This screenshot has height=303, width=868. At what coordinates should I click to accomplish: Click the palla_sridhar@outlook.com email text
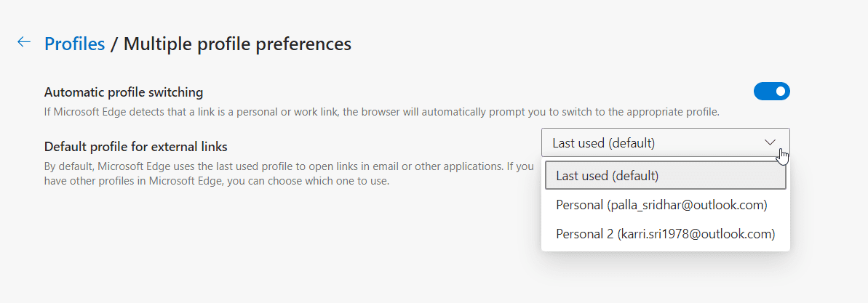(686, 205)
